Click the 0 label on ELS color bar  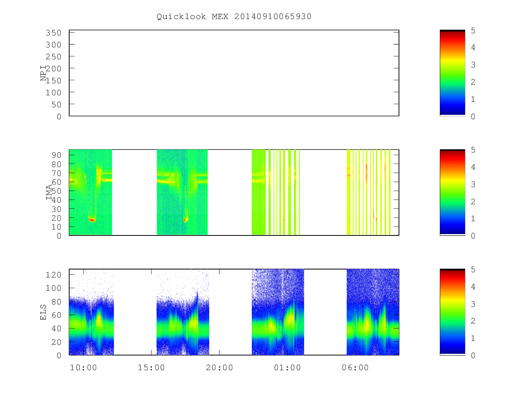pyautogui.click(x=473, y=356)
